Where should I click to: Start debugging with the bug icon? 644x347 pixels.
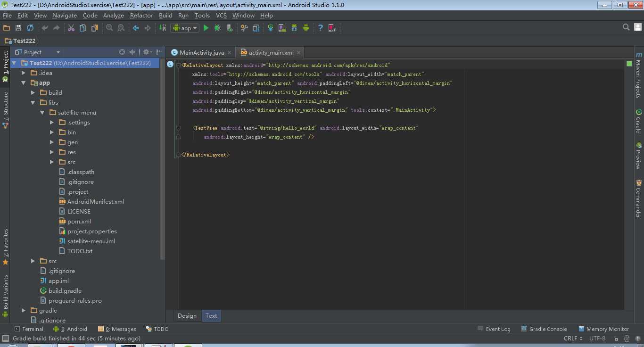tap(218, 28)
